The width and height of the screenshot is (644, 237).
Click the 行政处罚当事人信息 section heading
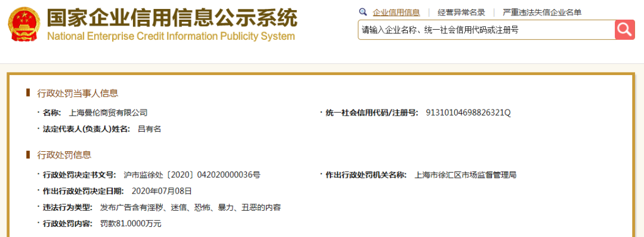78,93
